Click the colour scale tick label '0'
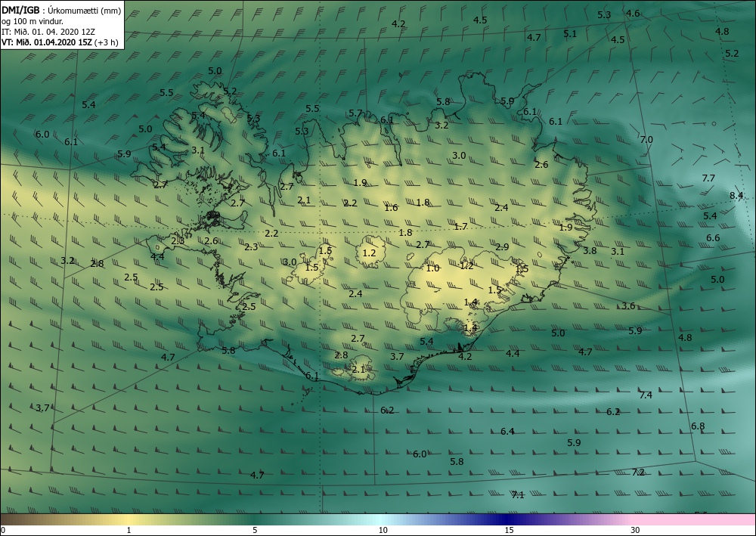This screenshot has width=756, height=536. point(3,531)
